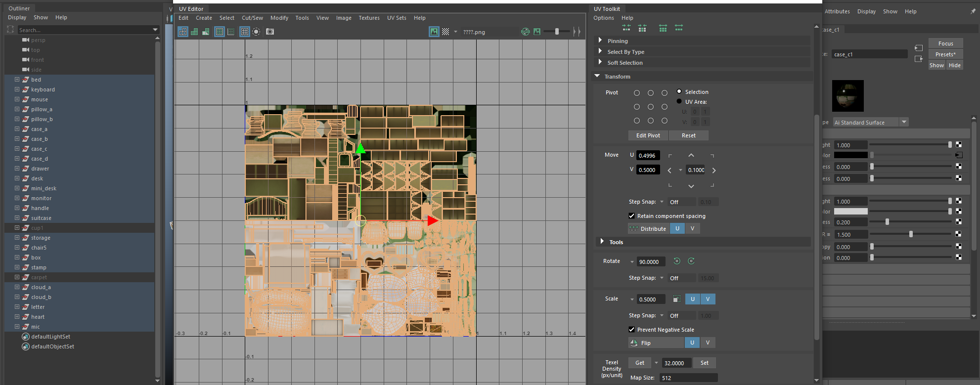
Task: Open the Cut/Sew menu
Action: pos(252,18)
